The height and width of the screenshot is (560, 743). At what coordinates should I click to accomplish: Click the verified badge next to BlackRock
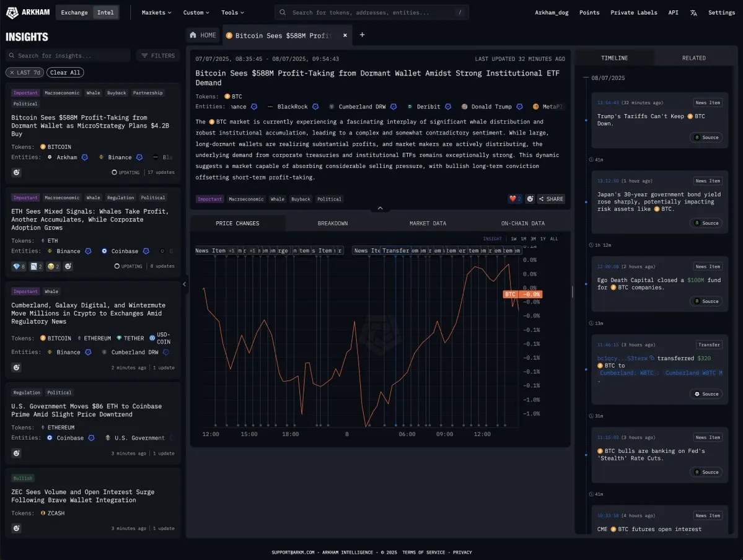[x=315, y=107]
